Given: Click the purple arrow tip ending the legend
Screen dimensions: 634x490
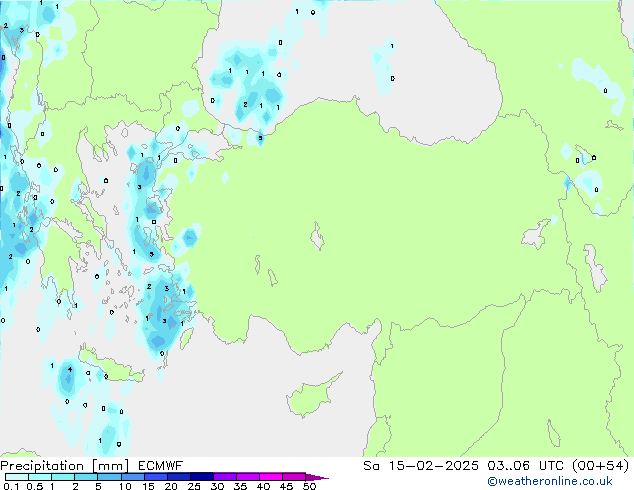Looking at the screenshot, I should coord(317,477).
